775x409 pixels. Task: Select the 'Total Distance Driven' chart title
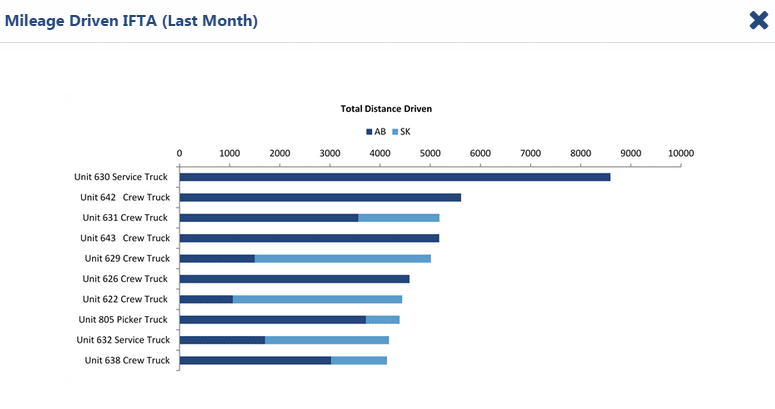click(x=386, y=109)
